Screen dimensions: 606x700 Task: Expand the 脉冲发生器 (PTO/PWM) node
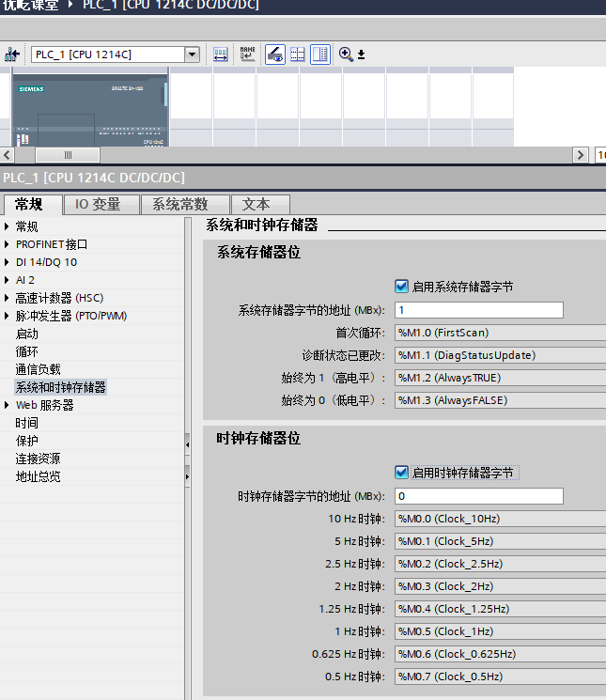pos(7,316)
